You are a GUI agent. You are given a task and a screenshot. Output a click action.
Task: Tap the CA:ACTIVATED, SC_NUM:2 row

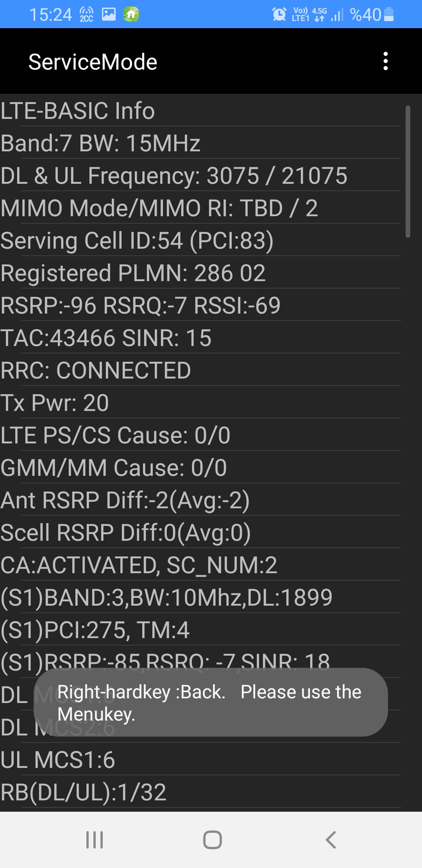coord(200,565)
